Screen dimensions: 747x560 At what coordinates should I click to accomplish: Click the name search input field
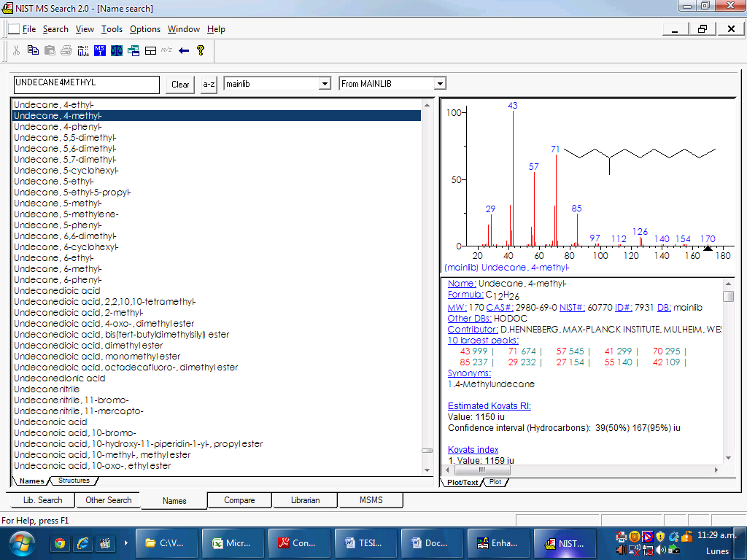(x=87, y=85)
